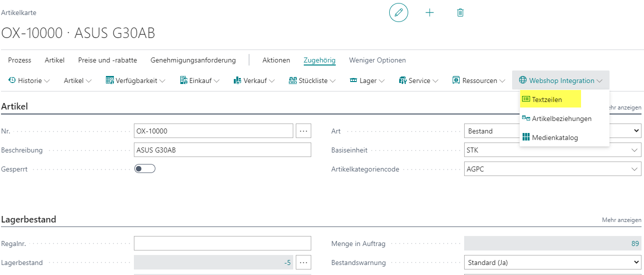Image resolution: width=644 pixels, height=275 pixels.
Task: Open Preise und -rabatte menu
Action: [x=107, y=60]
